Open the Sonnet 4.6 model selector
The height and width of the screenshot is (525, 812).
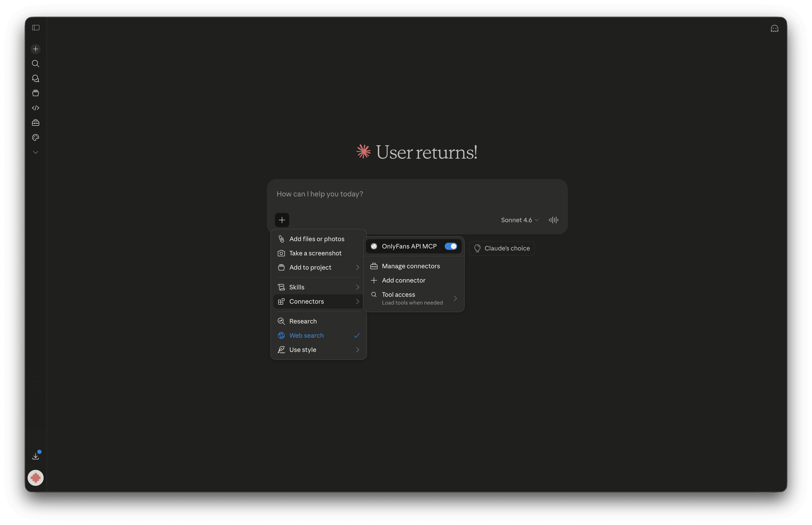click(519, 220)
